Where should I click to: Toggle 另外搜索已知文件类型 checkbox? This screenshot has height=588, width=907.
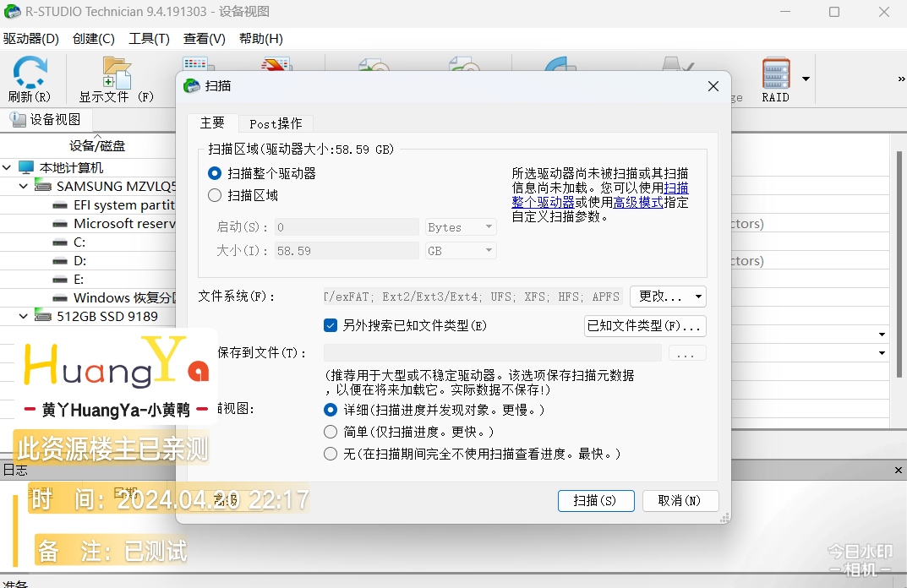(x=331, y=325)
